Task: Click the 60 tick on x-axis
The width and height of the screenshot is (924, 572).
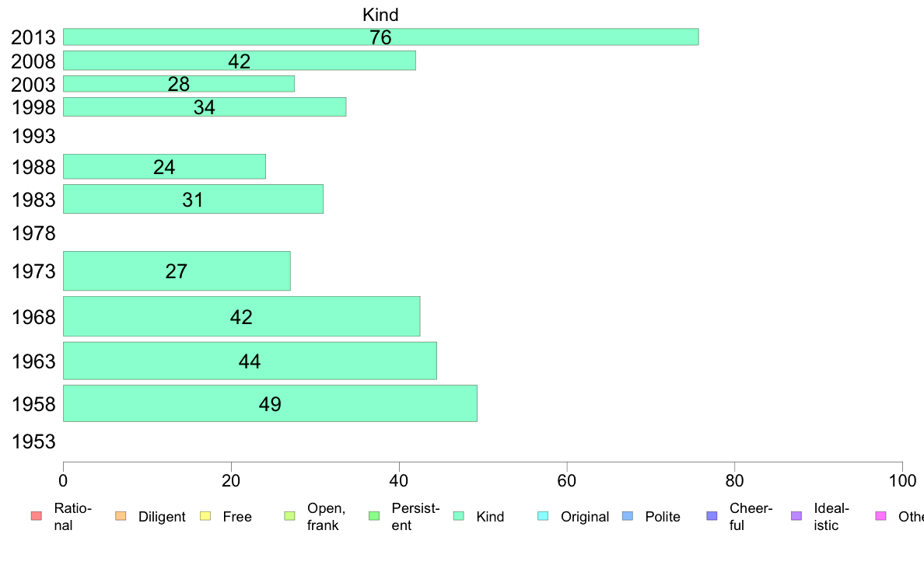Action: [566, 481]
